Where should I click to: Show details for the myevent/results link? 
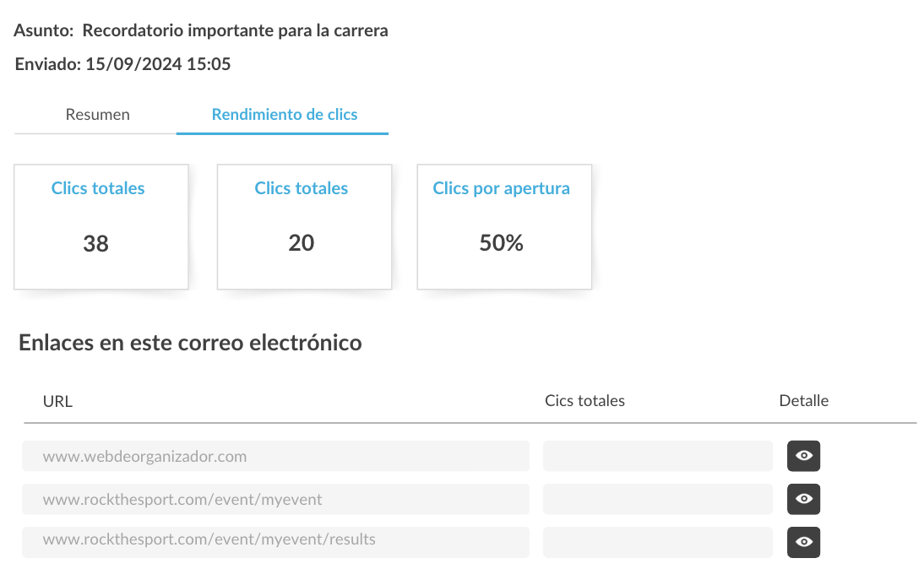[x=803, y=542]
